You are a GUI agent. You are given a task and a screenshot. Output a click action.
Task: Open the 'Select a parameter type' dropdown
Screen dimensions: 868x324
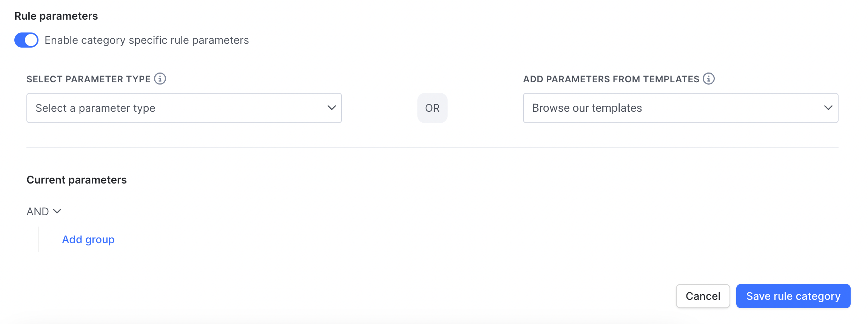[184, 108]
